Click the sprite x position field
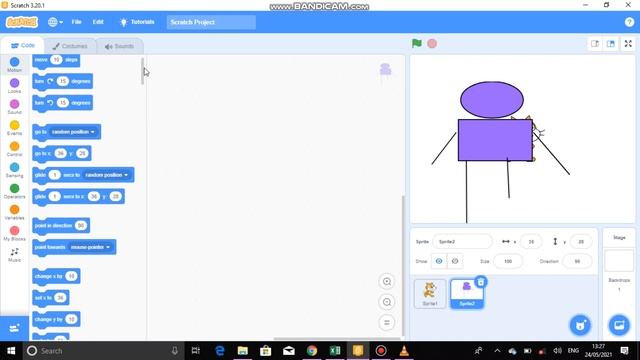640x360 pixels. click(531, 242)
